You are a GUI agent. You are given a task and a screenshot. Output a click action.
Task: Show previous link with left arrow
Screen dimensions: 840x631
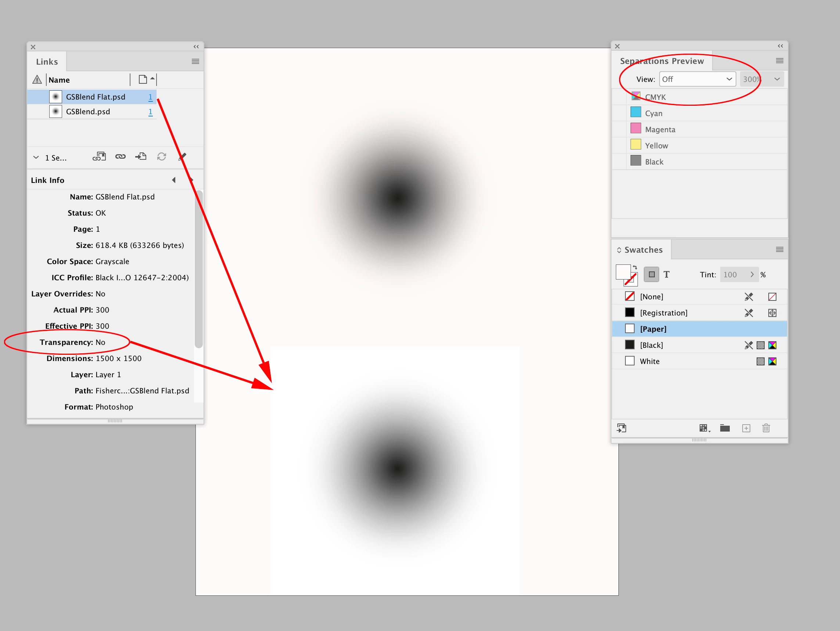pyautogui.click(x=174, y=180)
